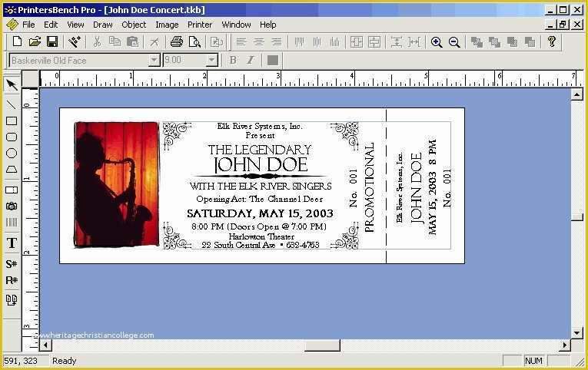Select the 'PROMOTIONAL' vertical text

point(369,187)
